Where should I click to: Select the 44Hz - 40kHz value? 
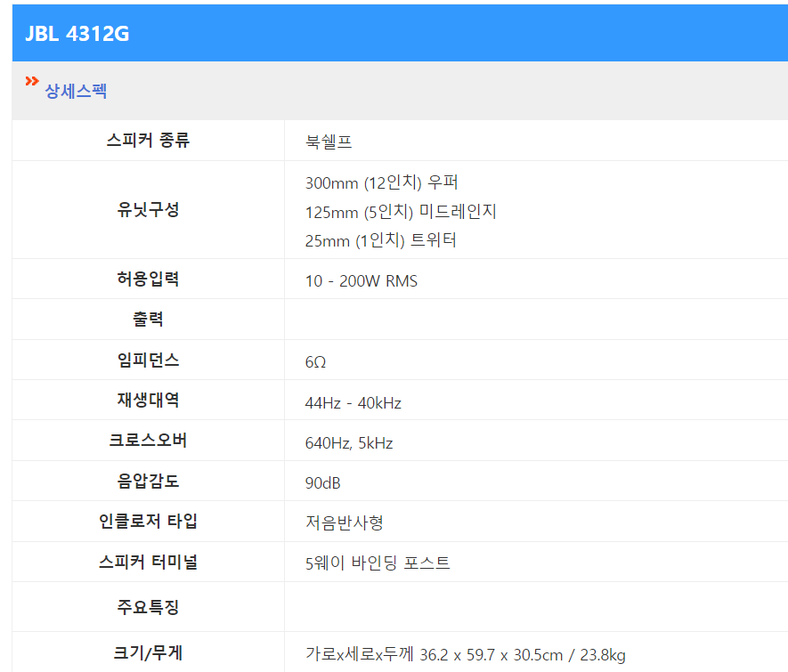pos(353,403)
